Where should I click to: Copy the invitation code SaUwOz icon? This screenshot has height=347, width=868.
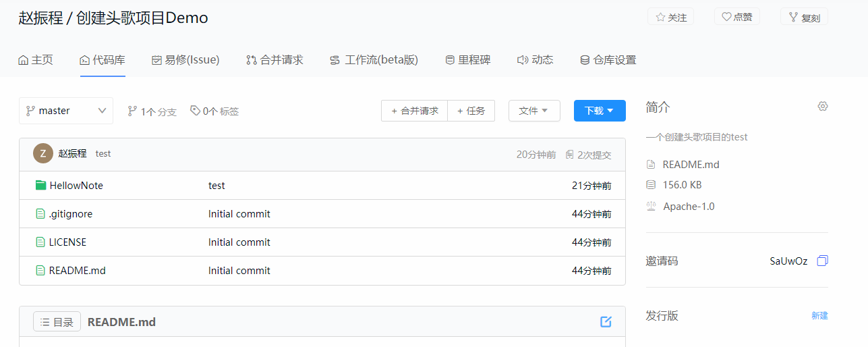[x=822, y=261]
